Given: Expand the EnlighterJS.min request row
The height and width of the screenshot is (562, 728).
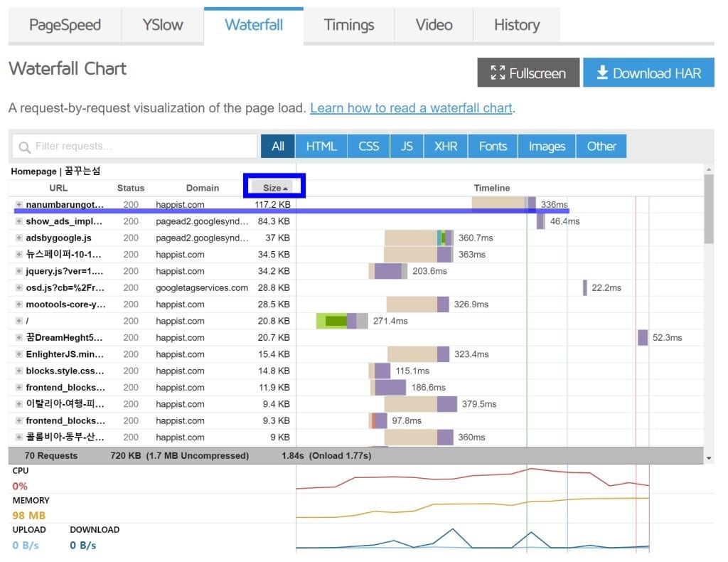Looking at the screenshot, I should point(19,354).
